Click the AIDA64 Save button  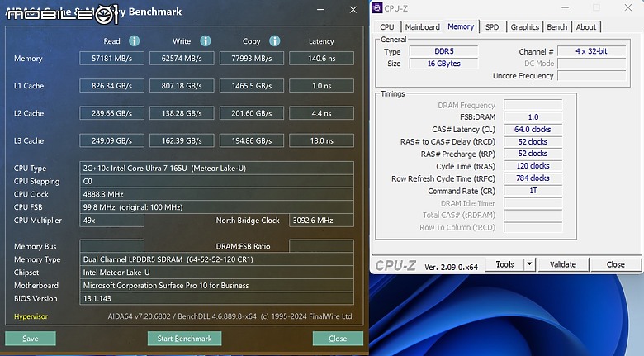click(x=31, y=339)
